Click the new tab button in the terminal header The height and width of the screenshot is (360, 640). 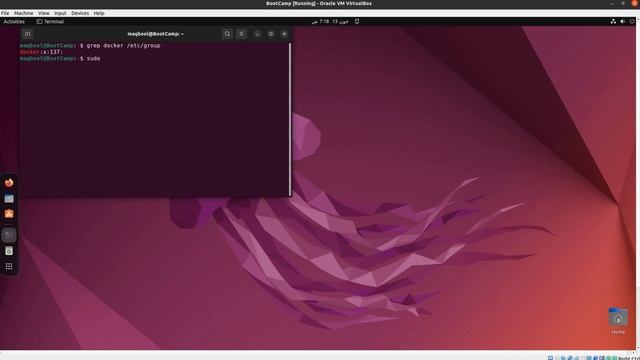click(27, 34)
